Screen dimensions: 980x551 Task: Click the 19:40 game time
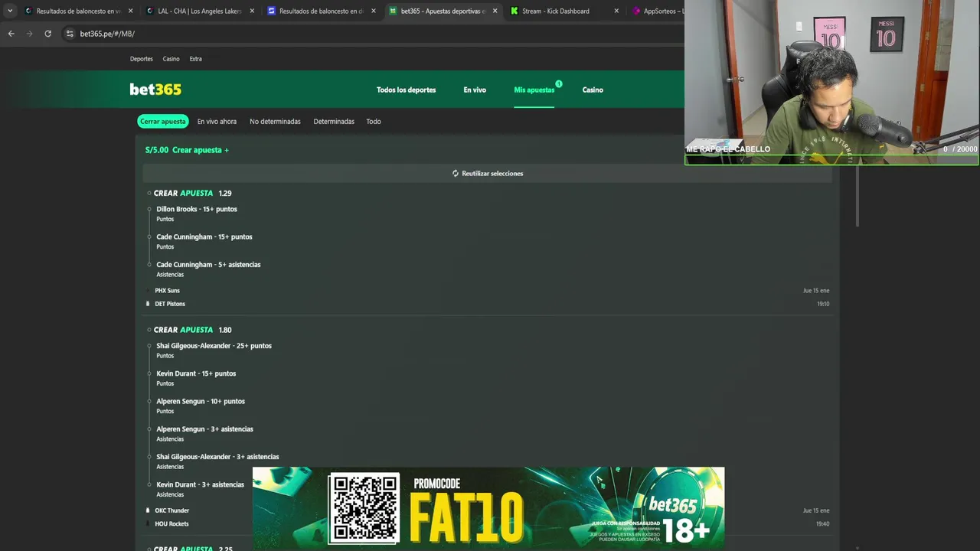[823, 524]
